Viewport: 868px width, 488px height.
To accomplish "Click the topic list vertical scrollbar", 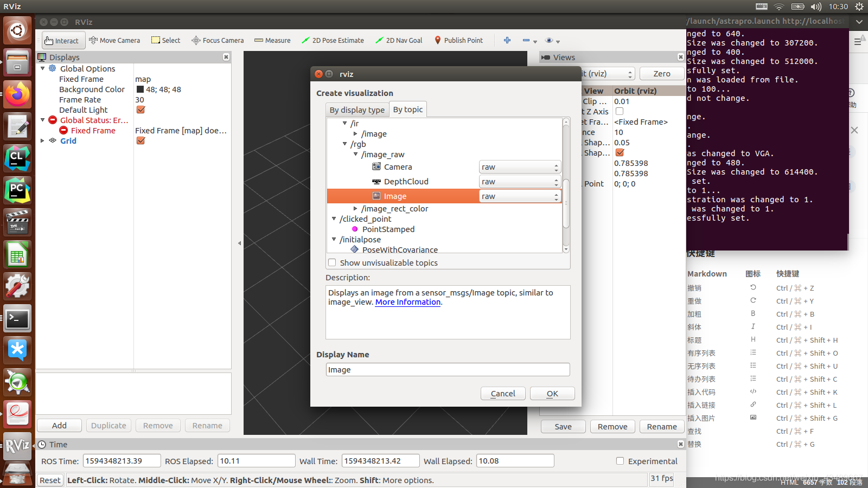I will pyautogui.click(x=566, y=203).
